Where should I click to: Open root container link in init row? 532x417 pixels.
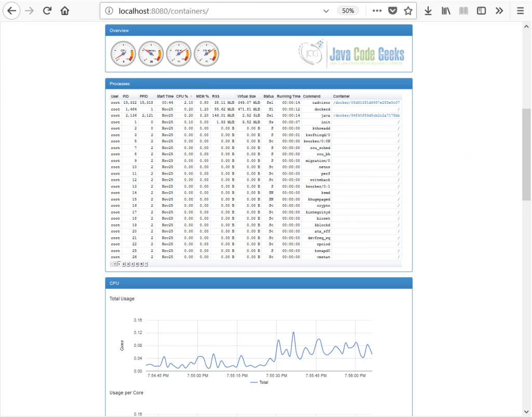coord(398,122)
